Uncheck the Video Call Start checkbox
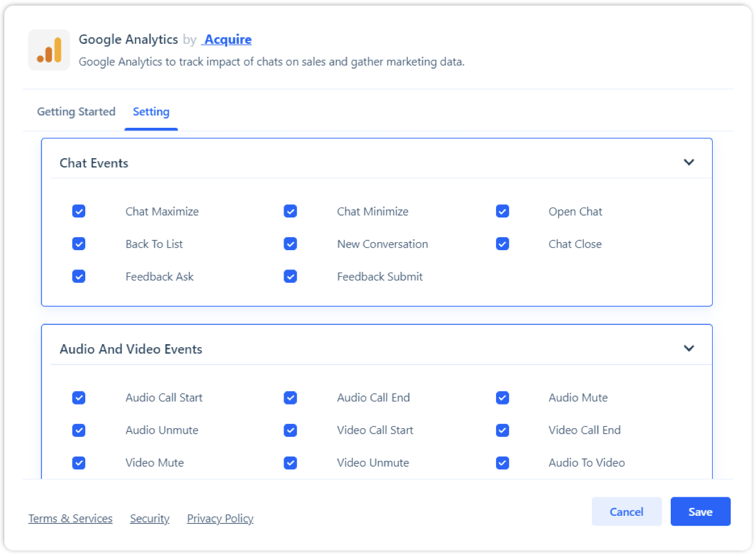 click(290, 430)
